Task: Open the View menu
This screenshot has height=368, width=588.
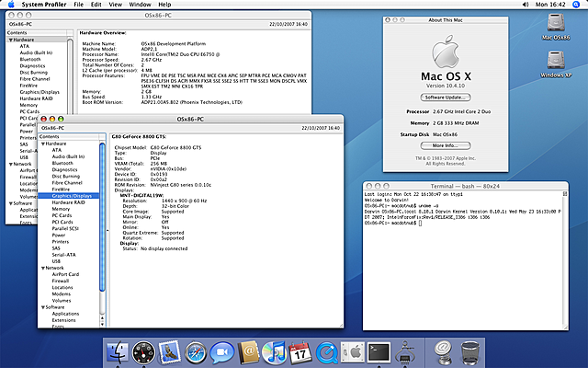Action: [x=115, y=5]
